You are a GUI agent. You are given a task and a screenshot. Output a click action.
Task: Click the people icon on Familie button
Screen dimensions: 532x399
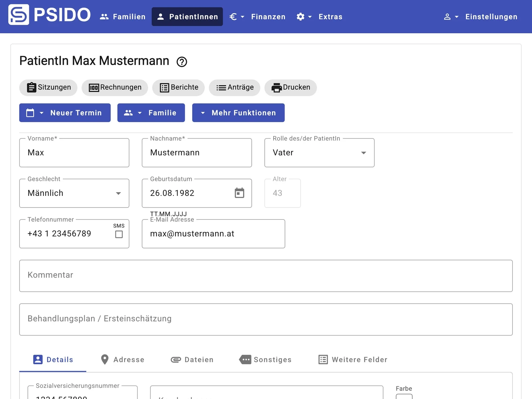pos(128,113)
